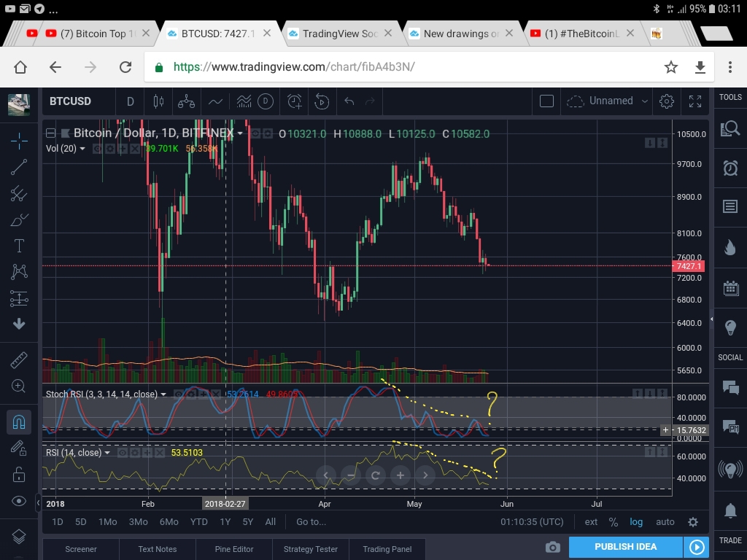Open the pattern drawing tools
Image resolution: width=747 pixels, height=560 pixels.
(x=19, y=271)
